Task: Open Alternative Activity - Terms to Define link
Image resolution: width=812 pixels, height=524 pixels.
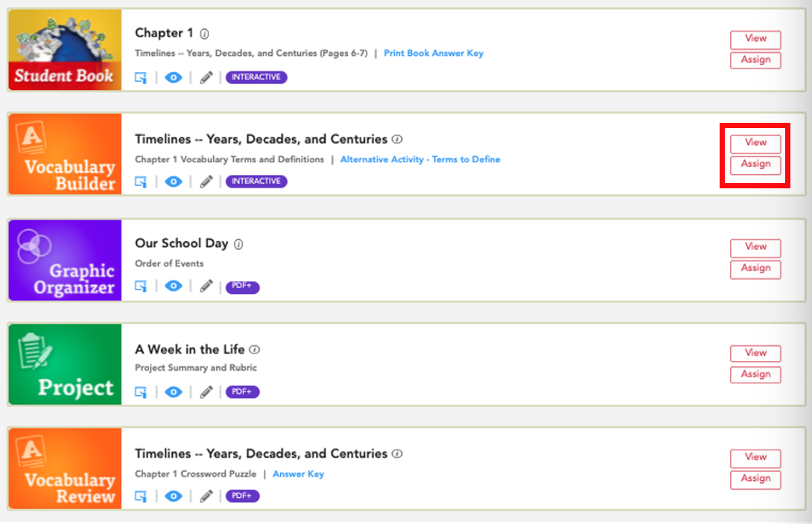Action: click(420, 159)
